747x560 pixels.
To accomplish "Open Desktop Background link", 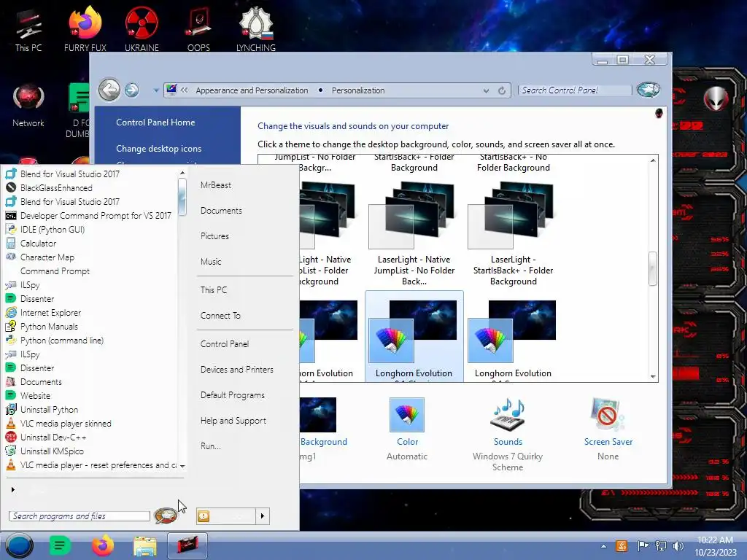I will pyautogui.click(x=323, y=442).
